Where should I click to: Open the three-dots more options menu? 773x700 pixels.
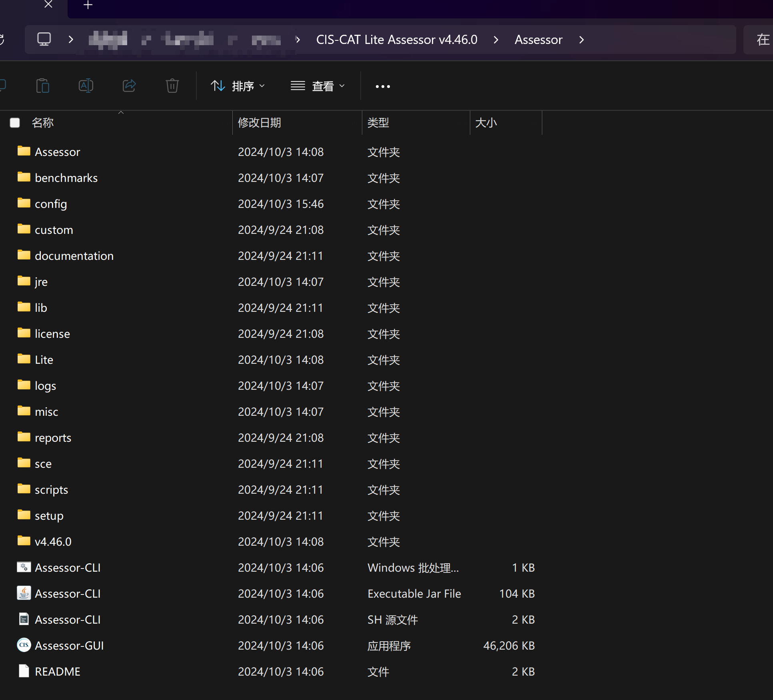click(383, 86)
